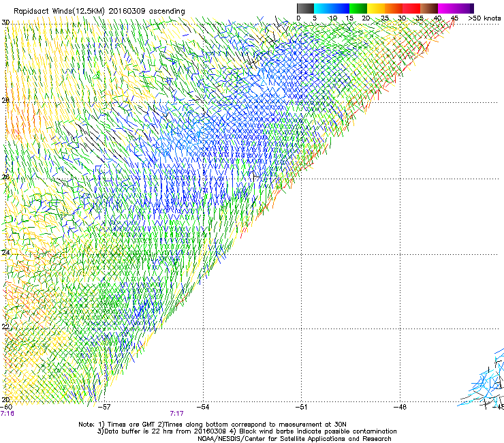504x443 pixels.
Task: Click the purple '7:17' time label
Action: (177, 414)
